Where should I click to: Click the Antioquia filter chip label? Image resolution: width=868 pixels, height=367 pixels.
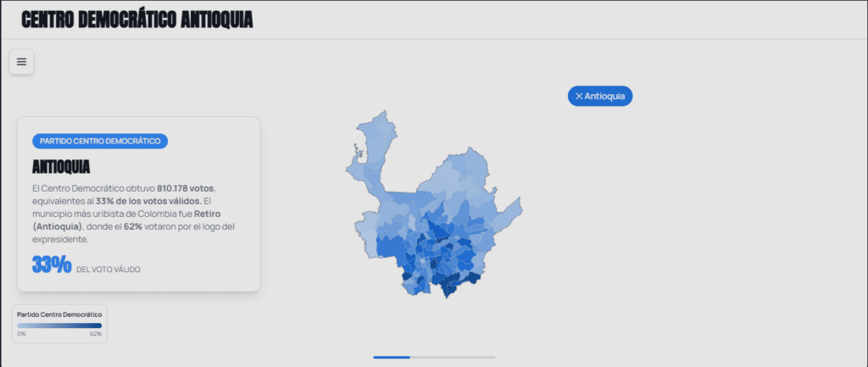click(x=605, y=97)
